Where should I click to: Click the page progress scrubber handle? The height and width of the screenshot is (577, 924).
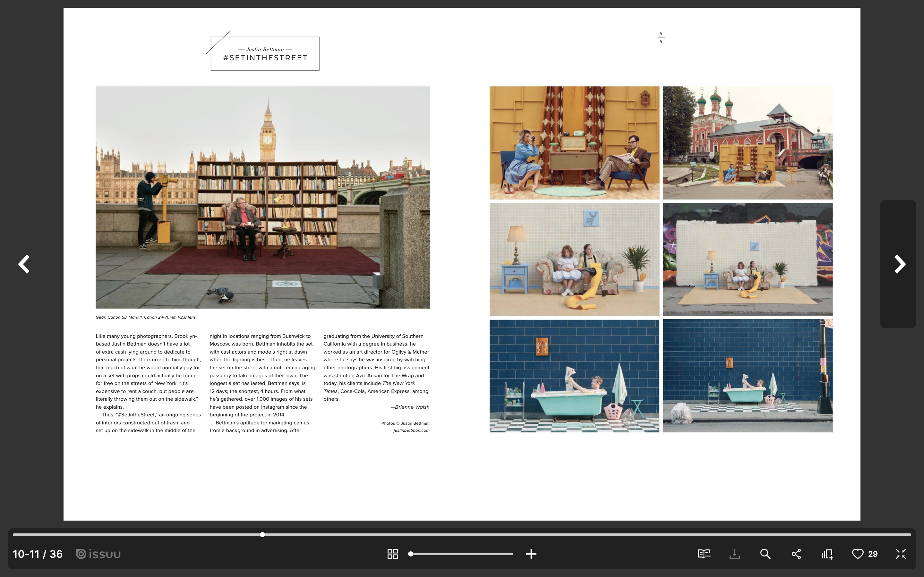pos(262,535)
